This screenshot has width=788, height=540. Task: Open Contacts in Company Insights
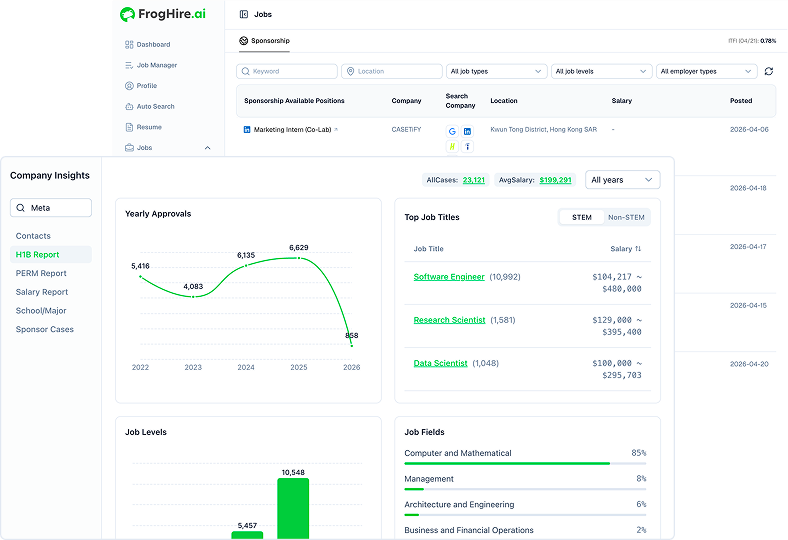(x=33, y=236)
